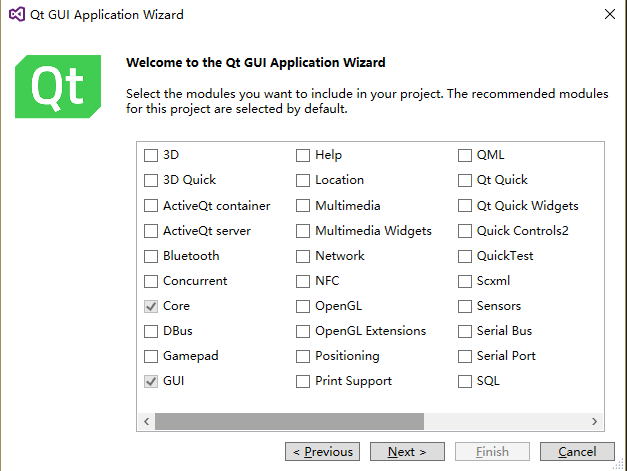Click the scrollbar left arrow
Viewport: 627px width, 471px height.
pyautogui.click(x=147, y=421)
